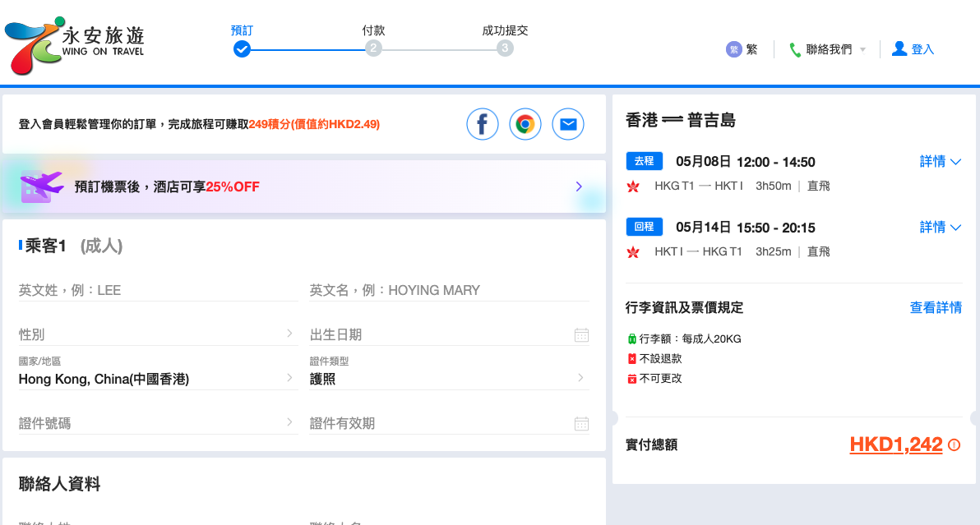Screen dimensions: 980x525
Task: Click the email login envelope icon
Action: (x=568, y=124)
